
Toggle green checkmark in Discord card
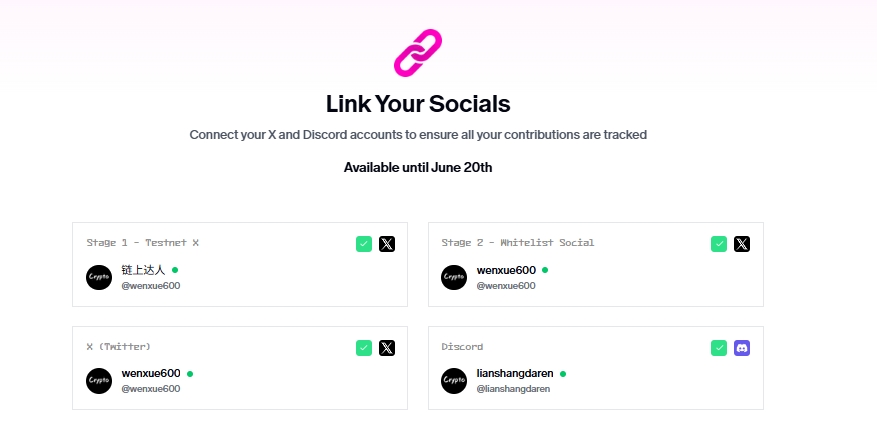click(x=719, y=348)
